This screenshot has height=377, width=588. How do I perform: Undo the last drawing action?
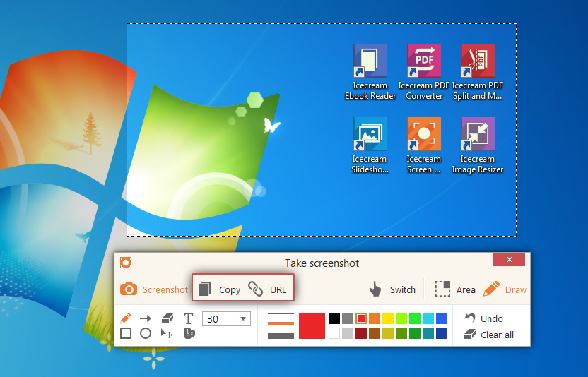[x=483, y=318]
